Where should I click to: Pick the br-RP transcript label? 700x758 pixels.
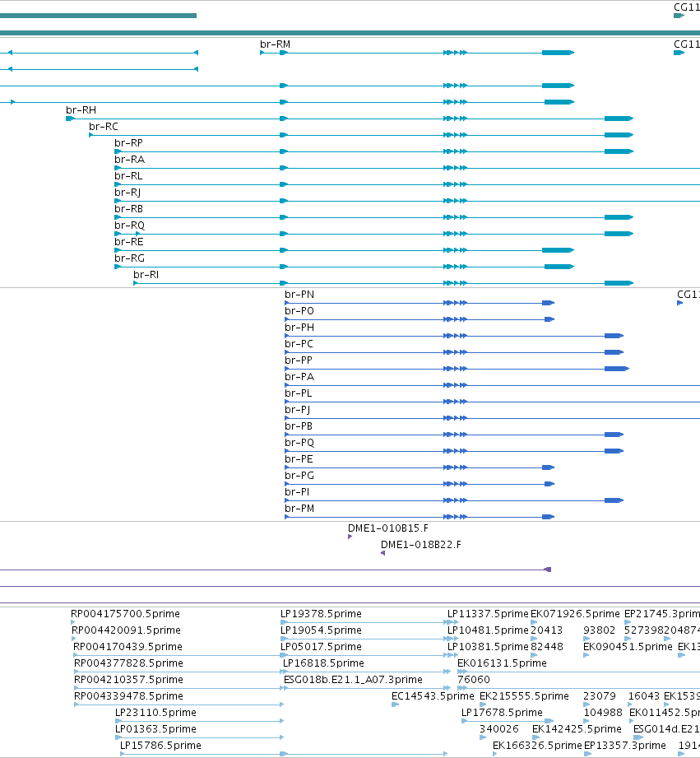pos(128,143)
